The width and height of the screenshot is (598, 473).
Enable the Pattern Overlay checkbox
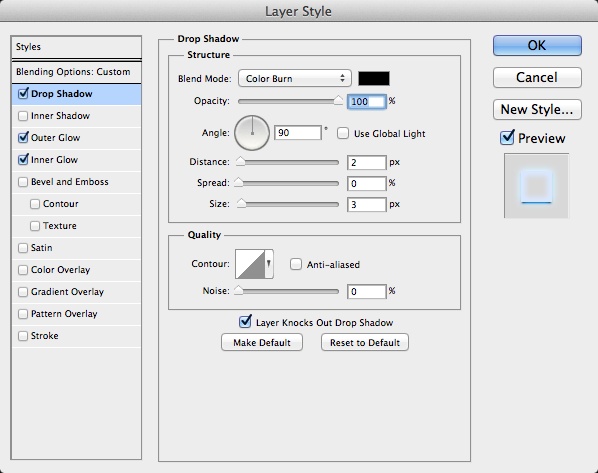point(23,314)
